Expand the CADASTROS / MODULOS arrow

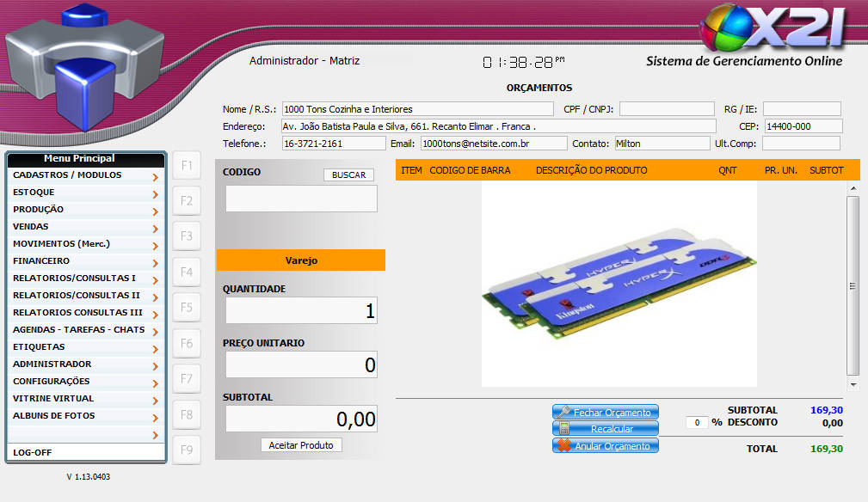[x=155, y=177]
